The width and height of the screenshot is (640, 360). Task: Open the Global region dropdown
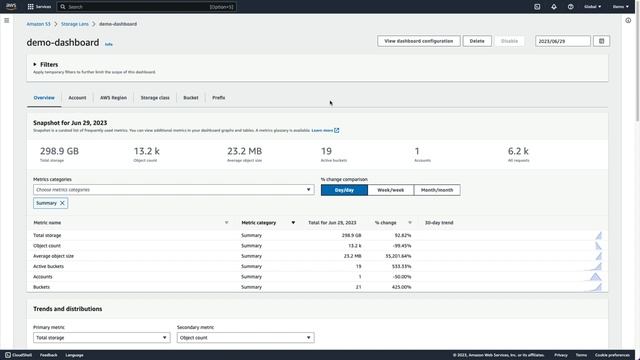[592, 7]
